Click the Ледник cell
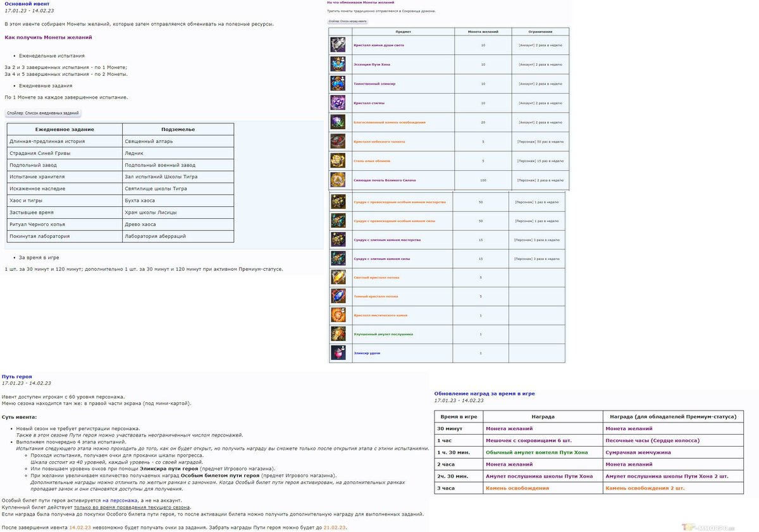Viewport: 759px width, 532px height. tap(178, 153)
